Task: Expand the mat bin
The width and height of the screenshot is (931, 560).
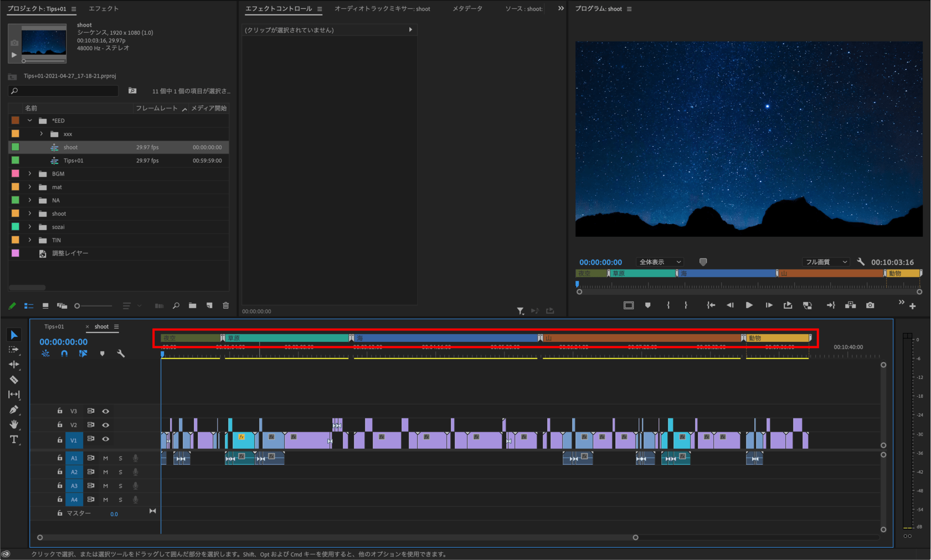Action: tap(30, 187)
